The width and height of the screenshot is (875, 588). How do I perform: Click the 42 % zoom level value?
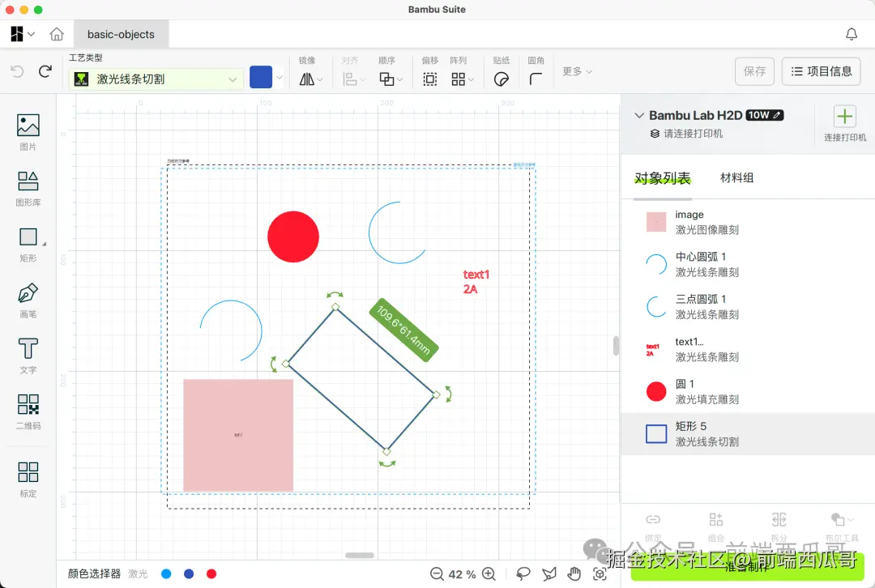coord(462,574)
